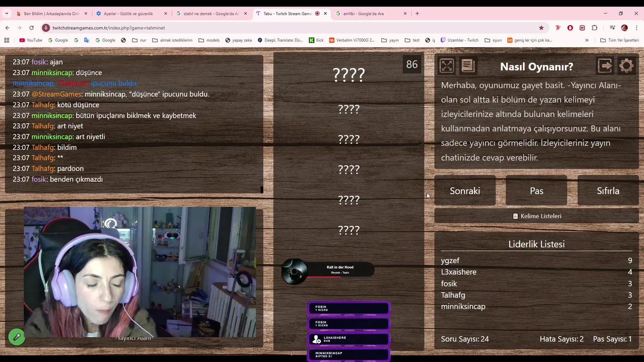Screen dimensions: 644x362
Task: Click the site info icon in the address bar
Action: pyautogui.click(x=46, y=28)
